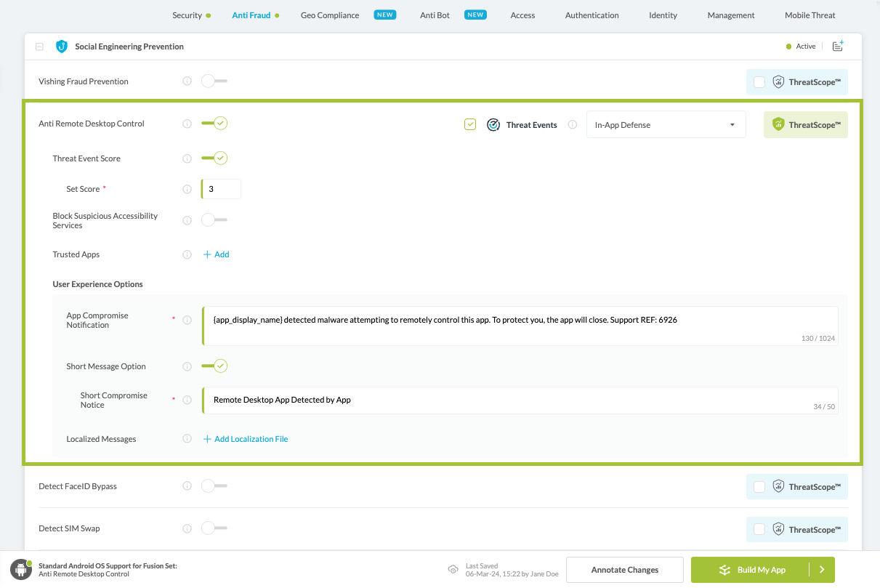This screenshot has height=588, width=880.
Task: Click info icon for Detect FaceID Bypass
Action: tap(187, 486)
